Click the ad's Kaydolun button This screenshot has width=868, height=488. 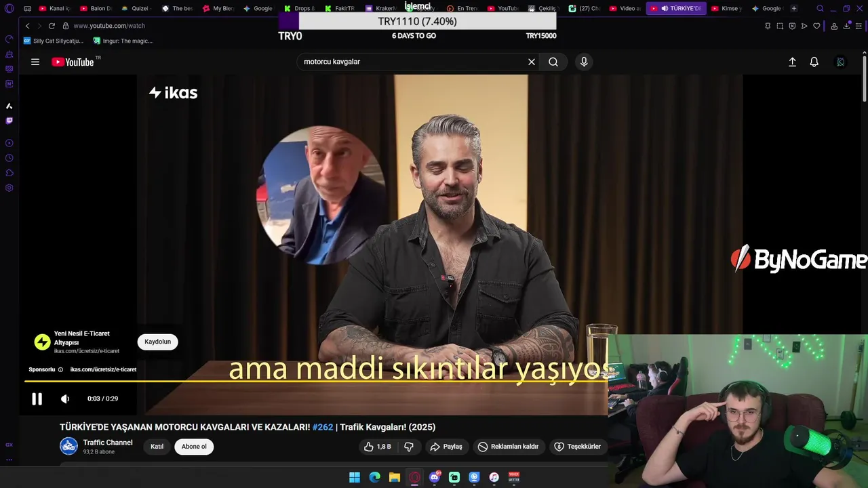[x=157, y=342]
